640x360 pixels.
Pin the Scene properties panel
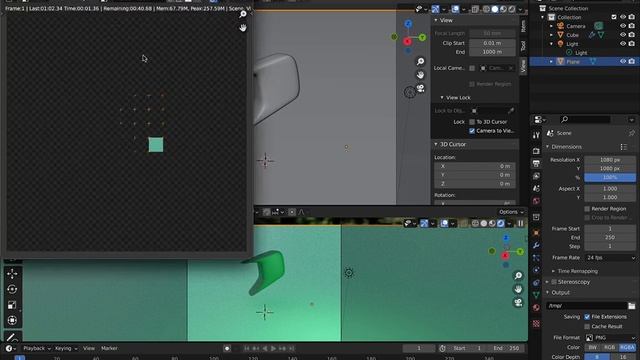coord(631,133)
